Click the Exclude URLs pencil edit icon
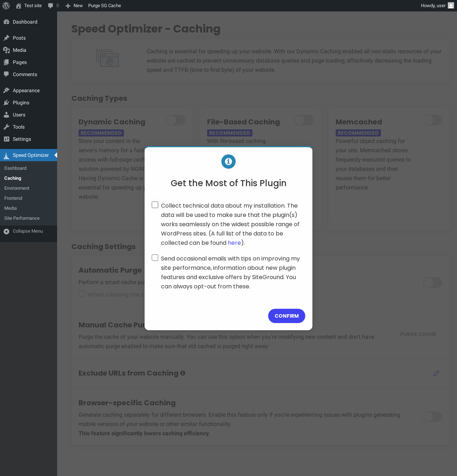This screenshot has height=476, width=457. 436,373
